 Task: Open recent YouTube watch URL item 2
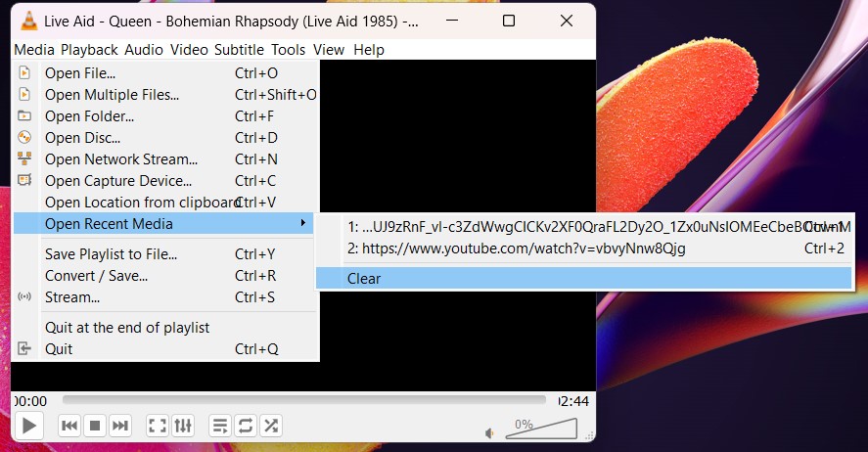584,249
